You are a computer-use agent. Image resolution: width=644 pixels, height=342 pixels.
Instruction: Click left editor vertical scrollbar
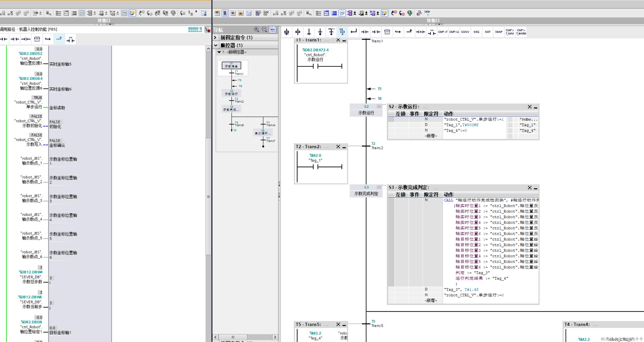coord(208,196)
